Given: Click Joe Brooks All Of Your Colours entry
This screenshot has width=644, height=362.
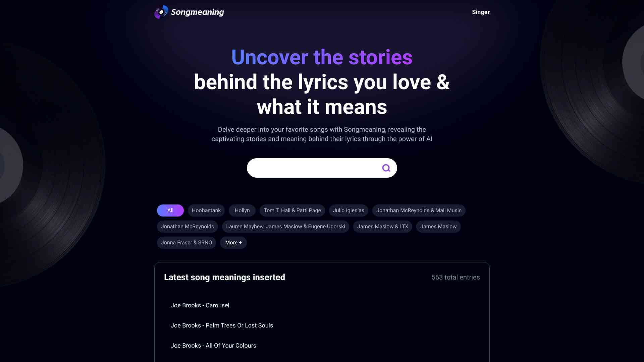Looking at the screenshot, I should [x=213, y=346].
